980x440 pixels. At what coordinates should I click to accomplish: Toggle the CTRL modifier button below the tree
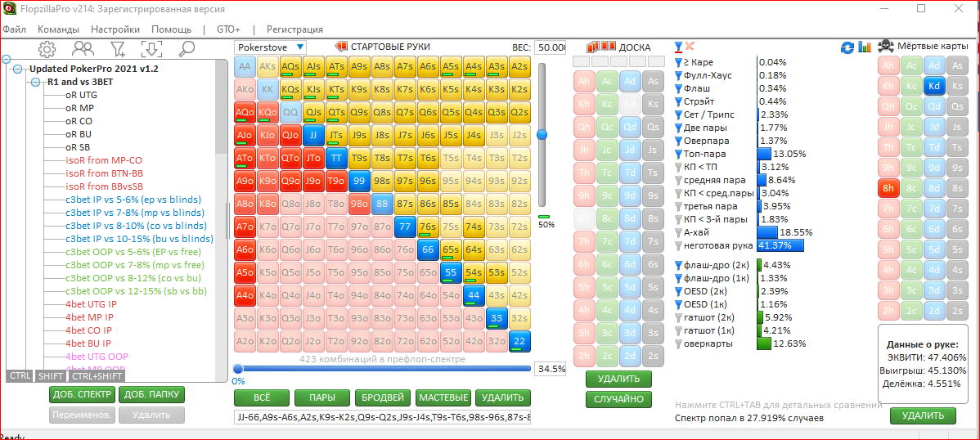click(x=18, y=375)
